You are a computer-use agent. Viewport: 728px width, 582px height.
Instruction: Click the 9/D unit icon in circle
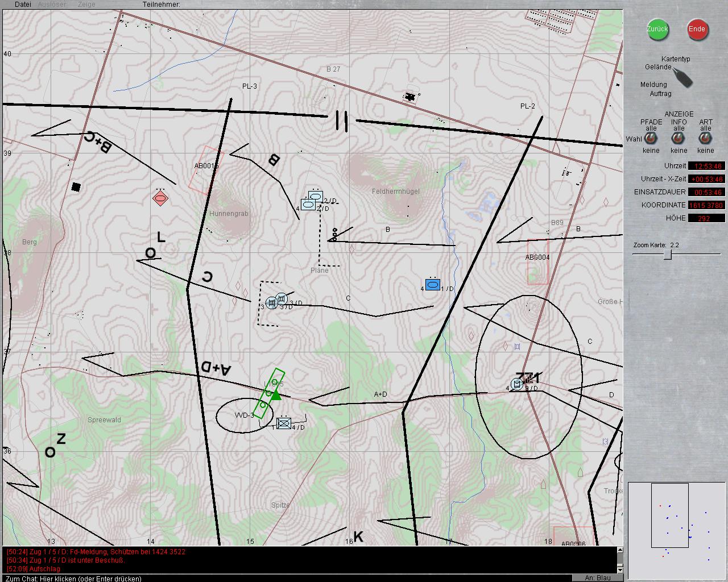click(517, 385)
